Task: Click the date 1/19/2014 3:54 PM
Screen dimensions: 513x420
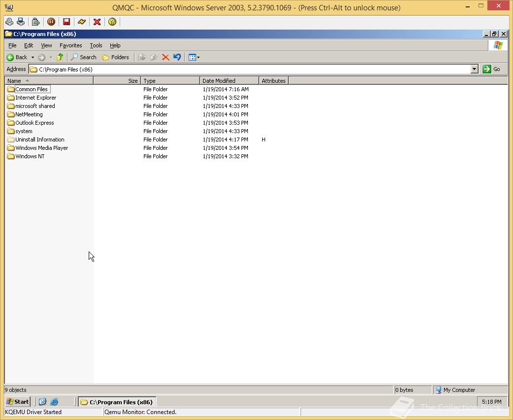Action: 225,148
